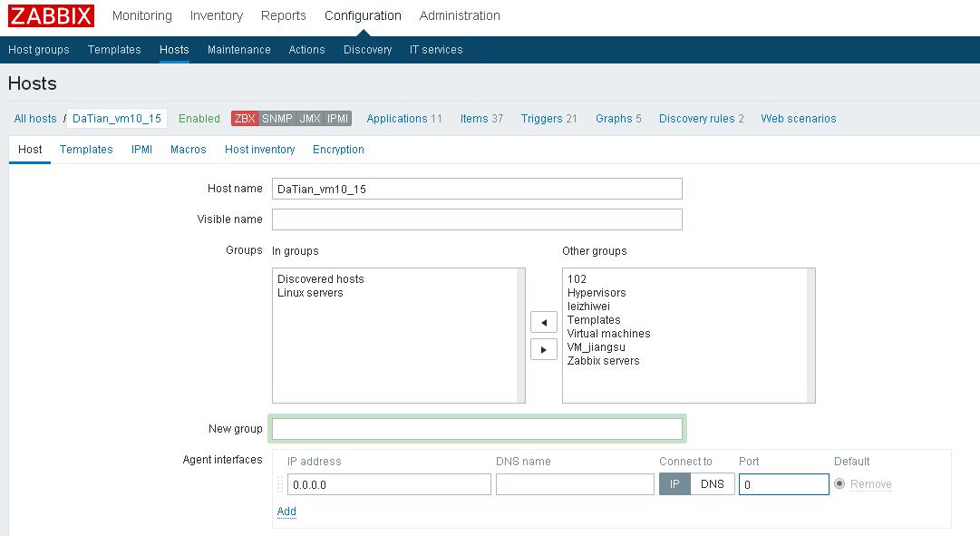Switch to the Host tab

point(30,150)
